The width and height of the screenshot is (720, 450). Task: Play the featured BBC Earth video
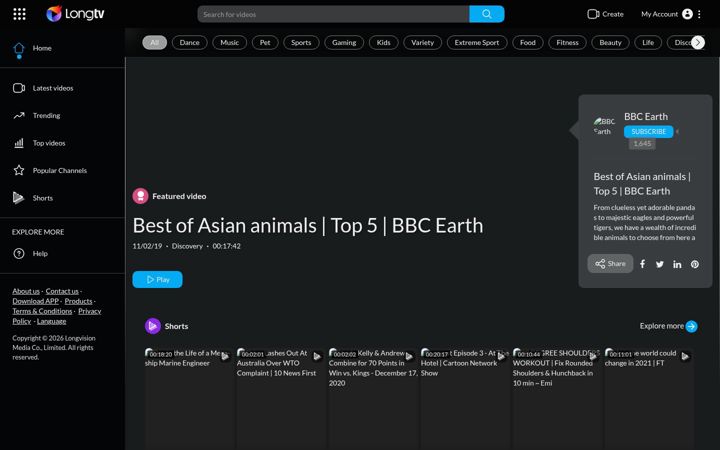[158, 280]
